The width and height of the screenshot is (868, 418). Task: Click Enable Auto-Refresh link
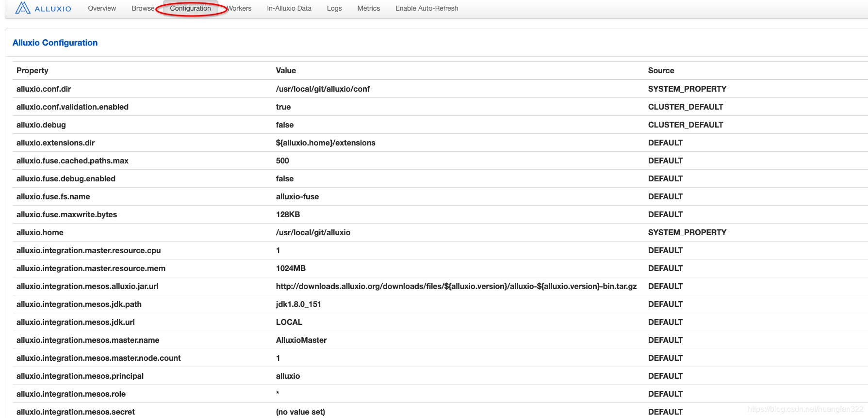tap(426, 8)
